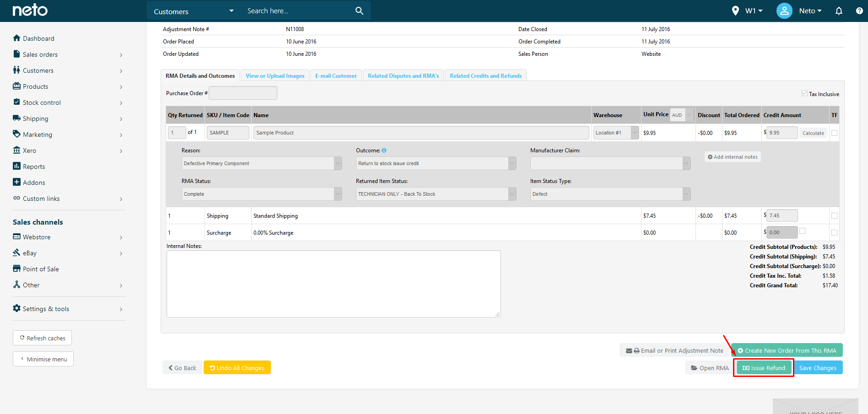Viewport: 868px width, 414px height.
Task: Click the Dashboard home icon
Action: [x=17, y=38]
